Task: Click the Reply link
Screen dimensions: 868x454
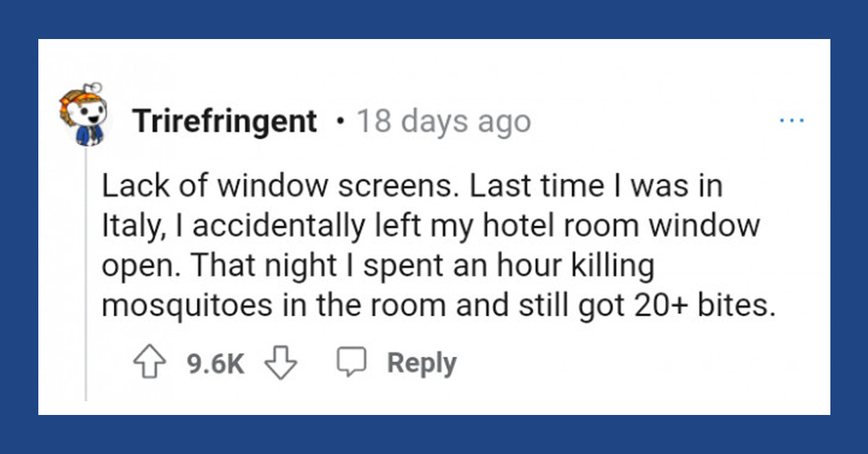Action: [422, 362]
